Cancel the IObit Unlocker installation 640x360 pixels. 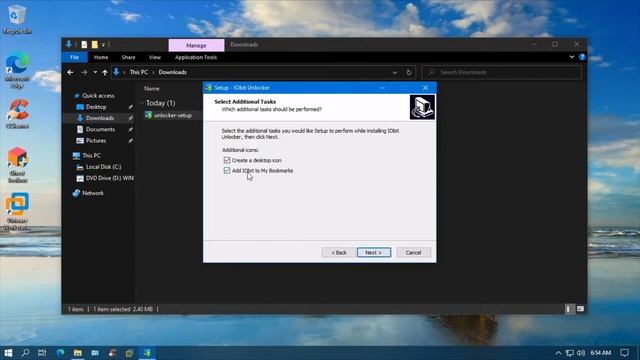(x=413, y=253)
